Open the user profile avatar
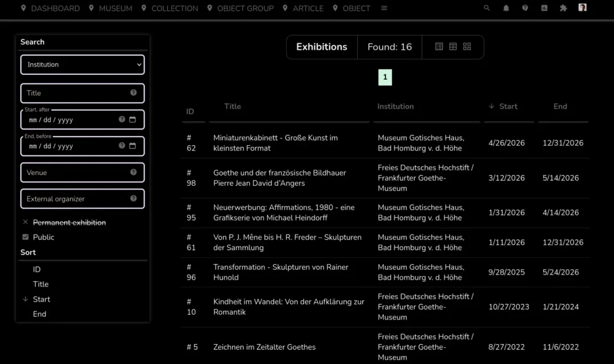Viewport: 614px width, 364px height. 582,7
